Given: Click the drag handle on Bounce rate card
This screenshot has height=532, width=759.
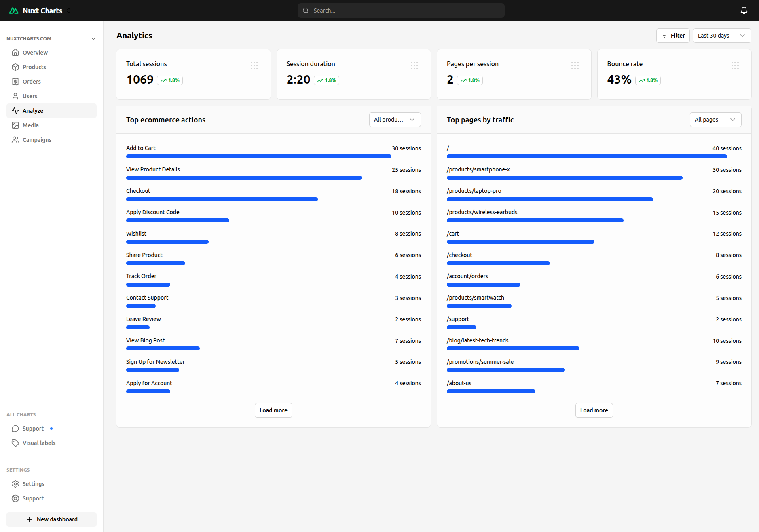Looking at the screenshot, I should pyautogui.click(x=735, y=65).
